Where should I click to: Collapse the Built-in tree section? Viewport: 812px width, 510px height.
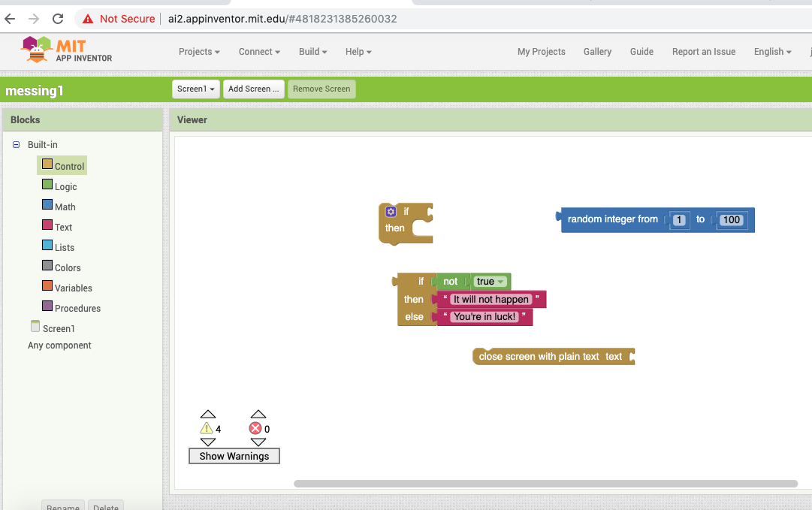click(x=17, y=144)
